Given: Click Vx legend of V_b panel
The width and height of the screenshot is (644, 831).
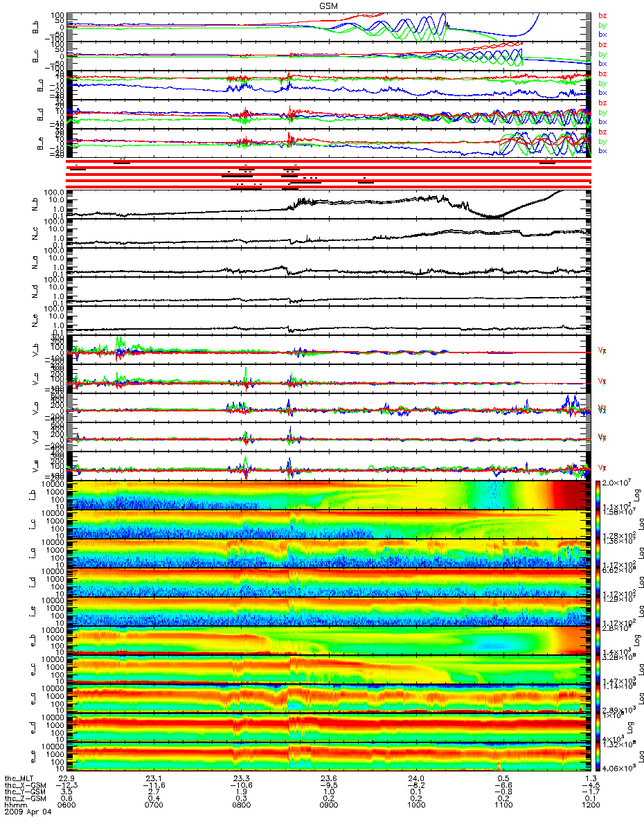Looking at the screenshot, I should point(602,351).
